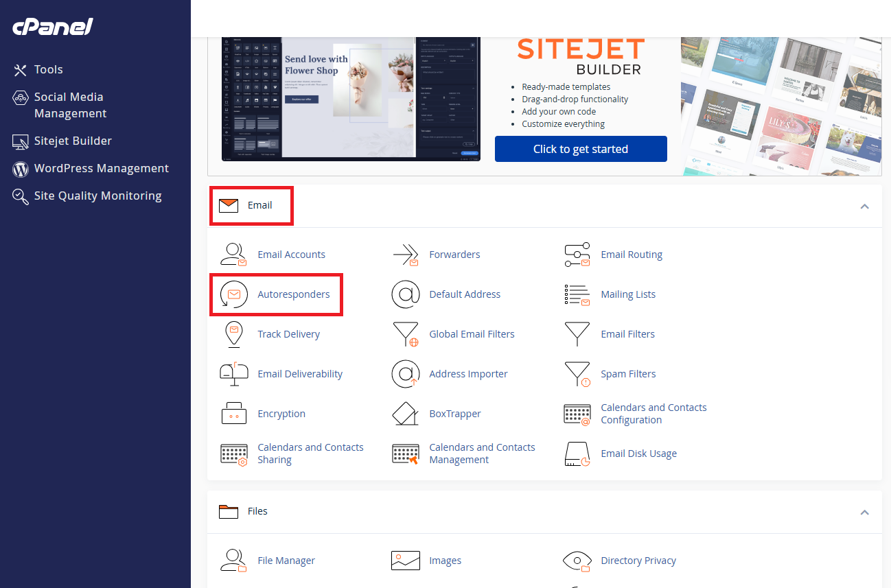Open Tools in the sidebar menu
Viewport: 891px width, 588px height.
49,70
